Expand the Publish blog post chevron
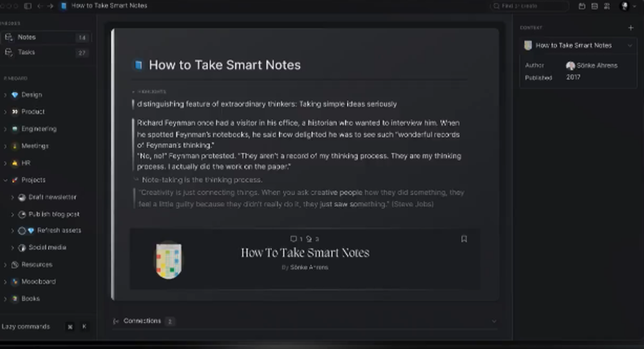 point(12,214)
